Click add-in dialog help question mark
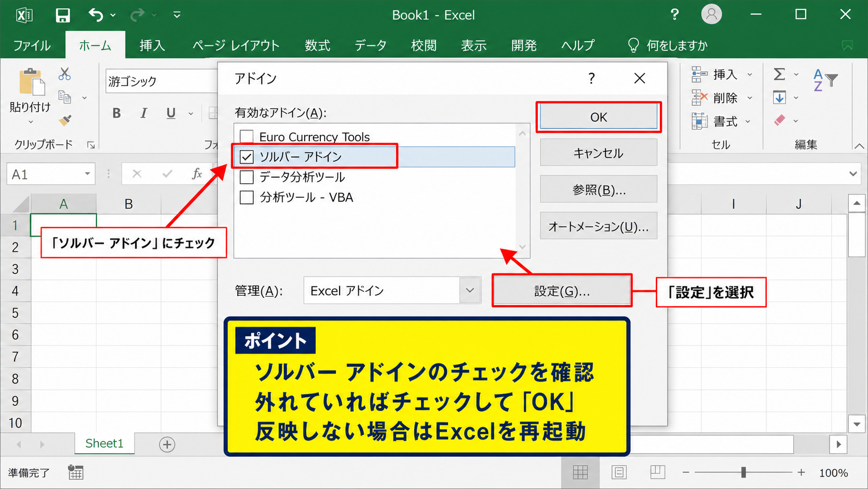Image resolution: width=868 pixels, height=489 pixels. coord(591,78)
